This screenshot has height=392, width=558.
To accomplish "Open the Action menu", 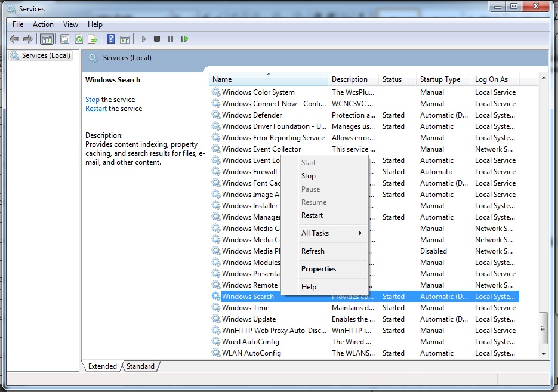I will coord(42,24).
